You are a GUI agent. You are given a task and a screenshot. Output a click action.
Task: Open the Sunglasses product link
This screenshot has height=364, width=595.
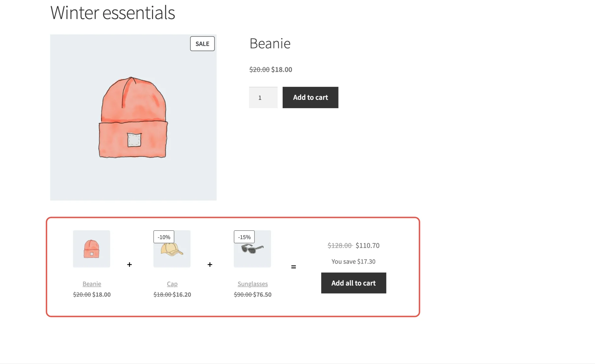pyautogui.click(x=253, y=284)
